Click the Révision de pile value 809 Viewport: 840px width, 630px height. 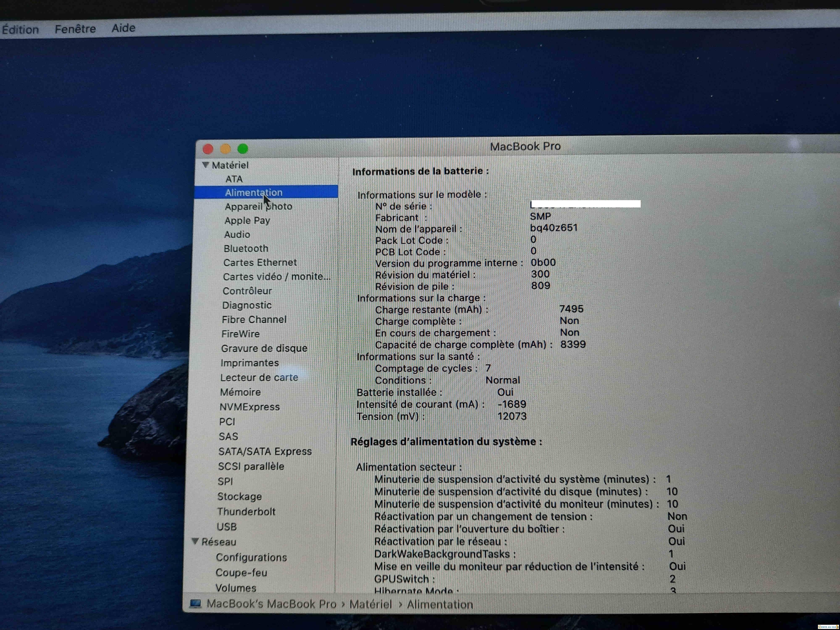click(541, 286)
